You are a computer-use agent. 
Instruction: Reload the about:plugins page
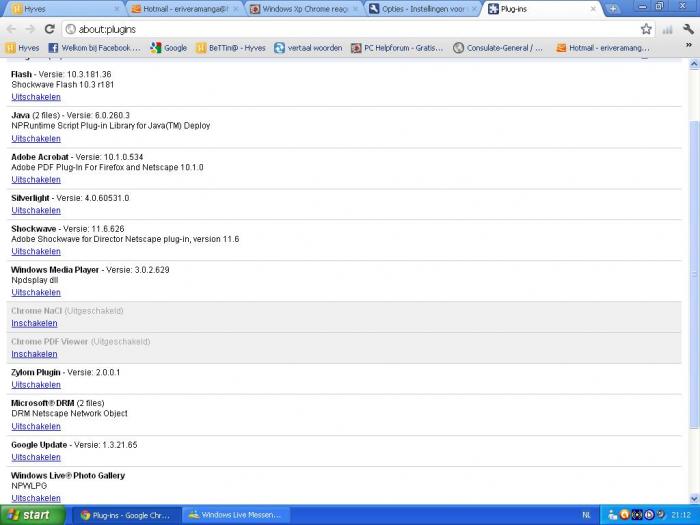point(50,29)
